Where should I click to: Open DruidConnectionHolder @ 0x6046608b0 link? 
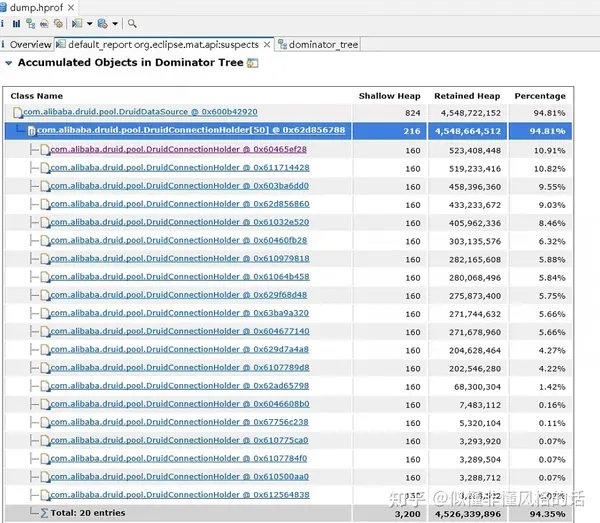[180, 404]
